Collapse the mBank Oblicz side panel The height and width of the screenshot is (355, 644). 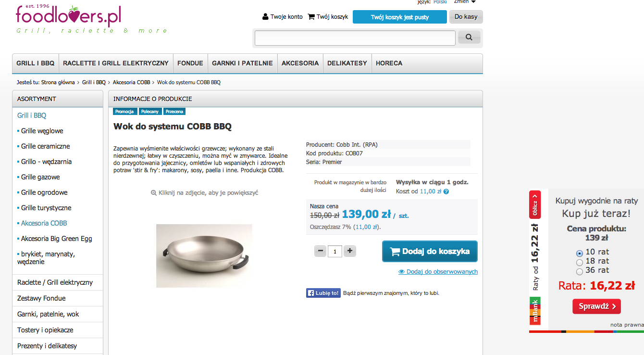pos(535,205)
